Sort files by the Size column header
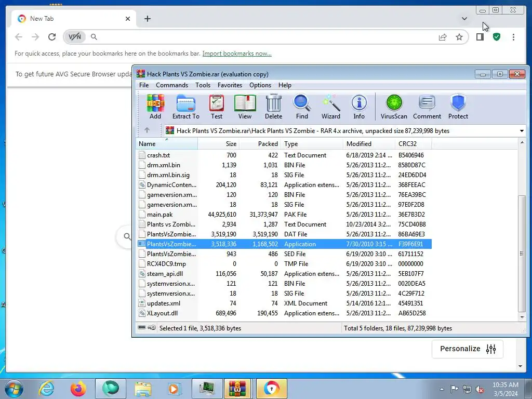 (219, 143)
